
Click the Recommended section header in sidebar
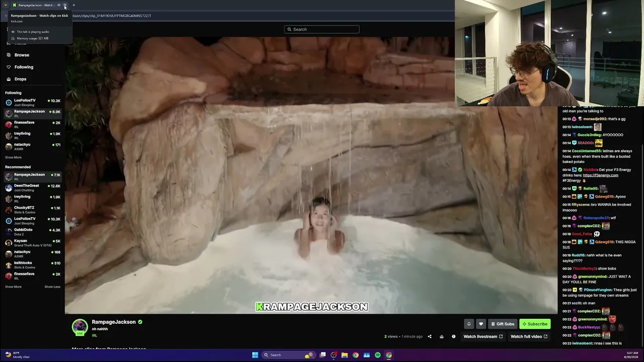[18, 167]
